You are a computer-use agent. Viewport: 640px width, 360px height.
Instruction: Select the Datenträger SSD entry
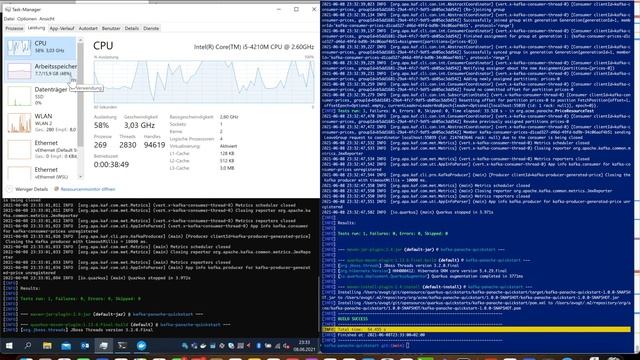[x=40, y=96]
